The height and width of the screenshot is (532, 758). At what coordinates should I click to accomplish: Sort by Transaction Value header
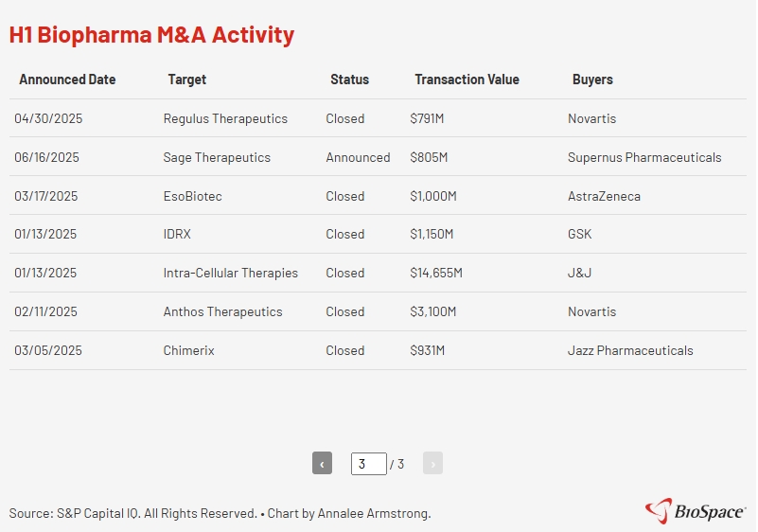click(467, 80)
